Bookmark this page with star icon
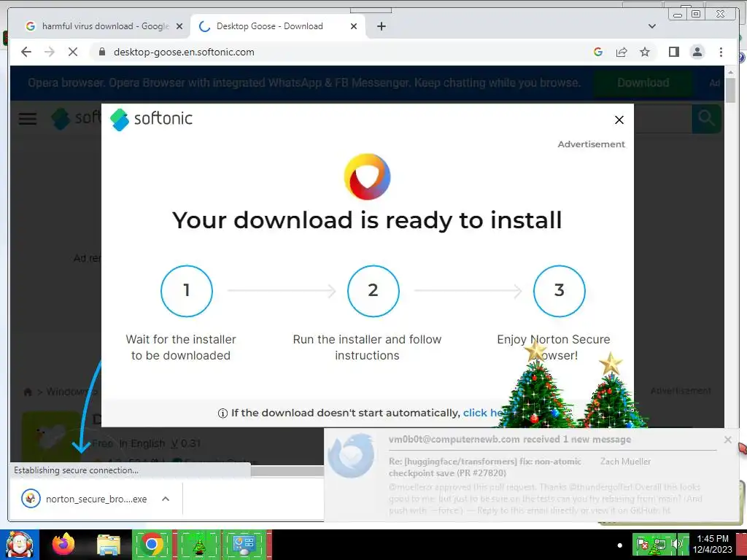Screen dimensions: 747x560 click(645, 52)
